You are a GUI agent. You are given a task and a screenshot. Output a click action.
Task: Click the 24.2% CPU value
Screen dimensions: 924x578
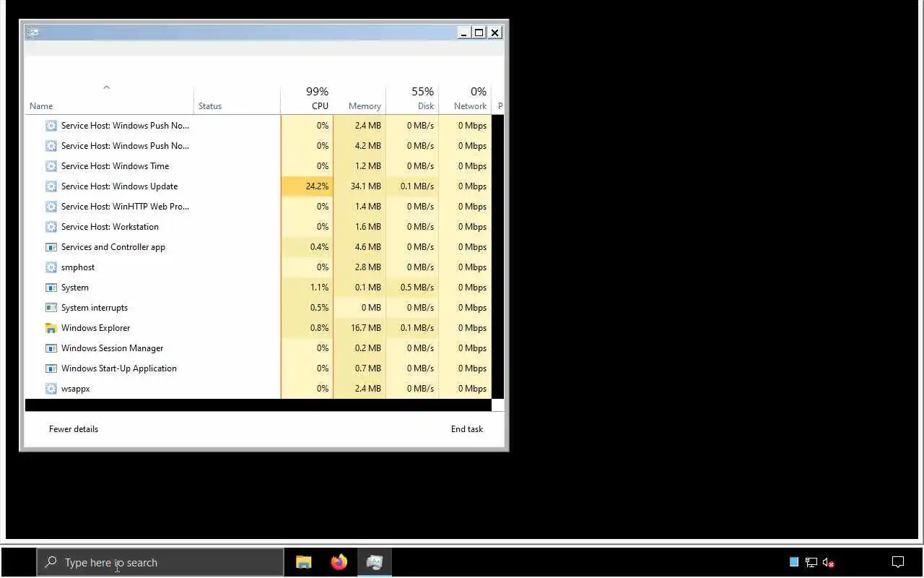pos(317,186)
